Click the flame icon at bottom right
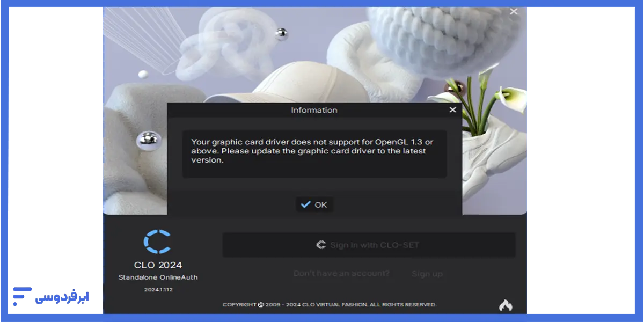This screenshot has width=644, height=322. [506, 305]
